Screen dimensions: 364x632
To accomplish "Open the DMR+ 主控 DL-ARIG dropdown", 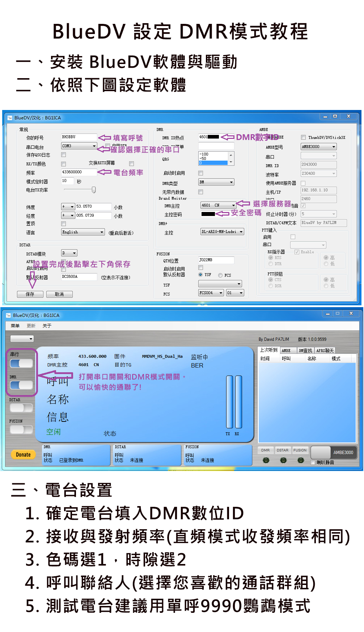I will pos(223,232).
